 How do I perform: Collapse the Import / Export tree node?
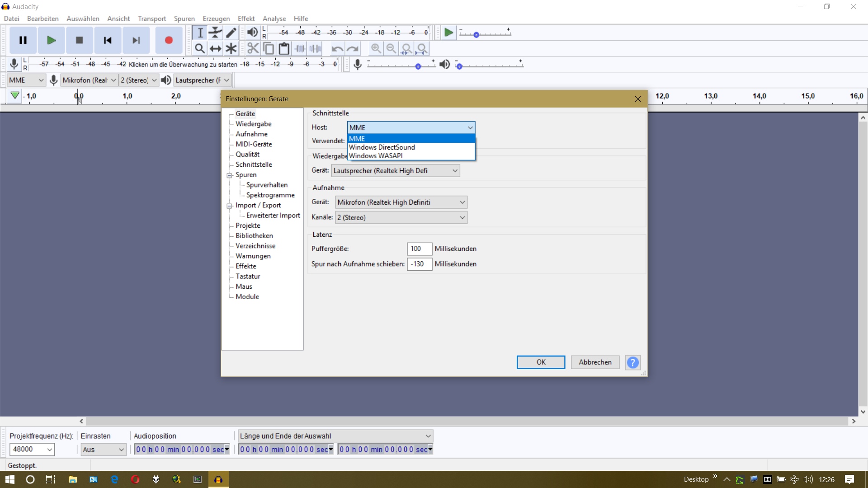pos(230,206)
